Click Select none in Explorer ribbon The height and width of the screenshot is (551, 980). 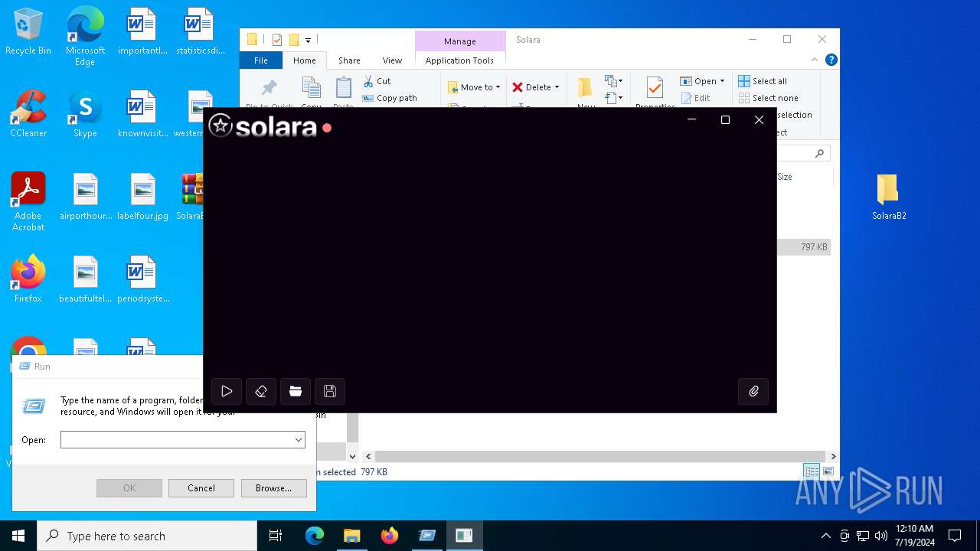769,98
